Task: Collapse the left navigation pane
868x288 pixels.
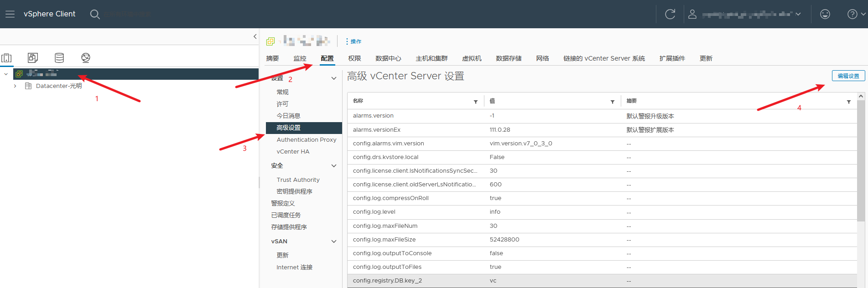Action: [255, 36]
